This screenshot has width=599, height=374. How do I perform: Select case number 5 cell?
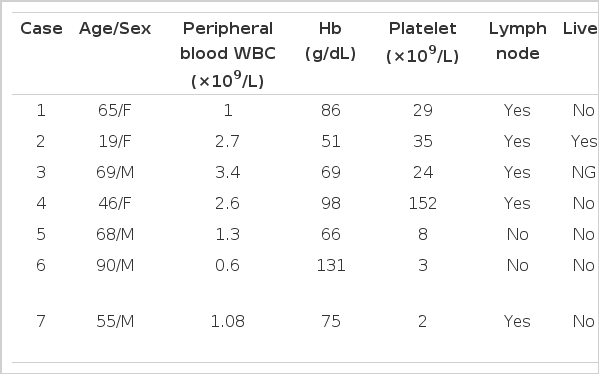(41, 234)
